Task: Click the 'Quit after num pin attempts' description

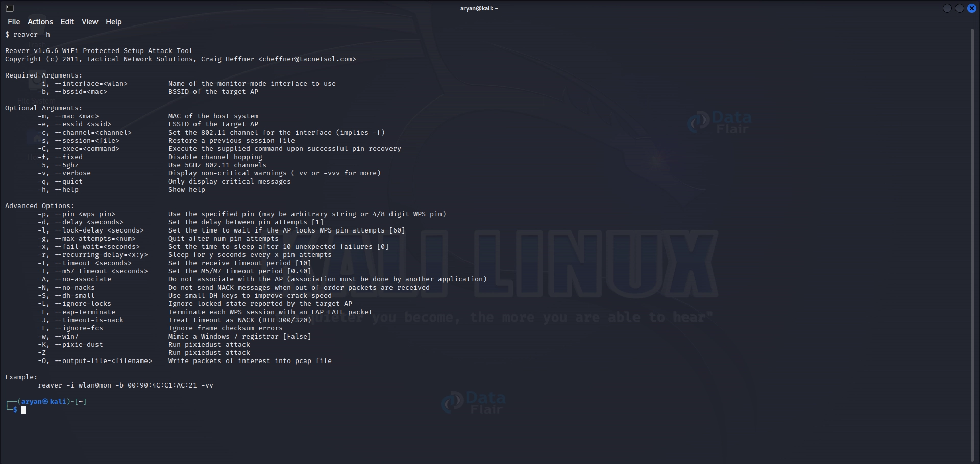Action: click(x=224, y=239)
